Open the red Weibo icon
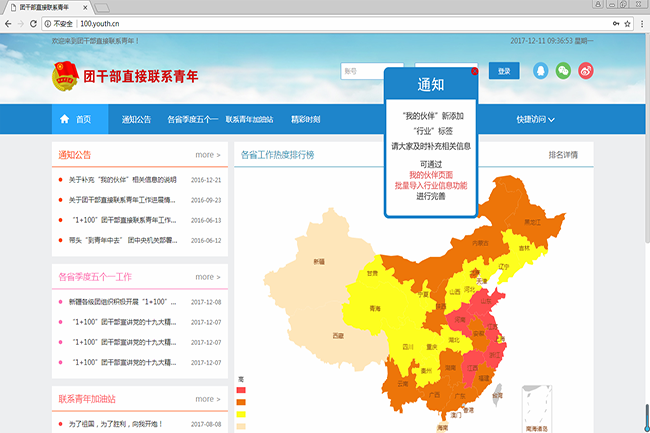 point(587,71)
